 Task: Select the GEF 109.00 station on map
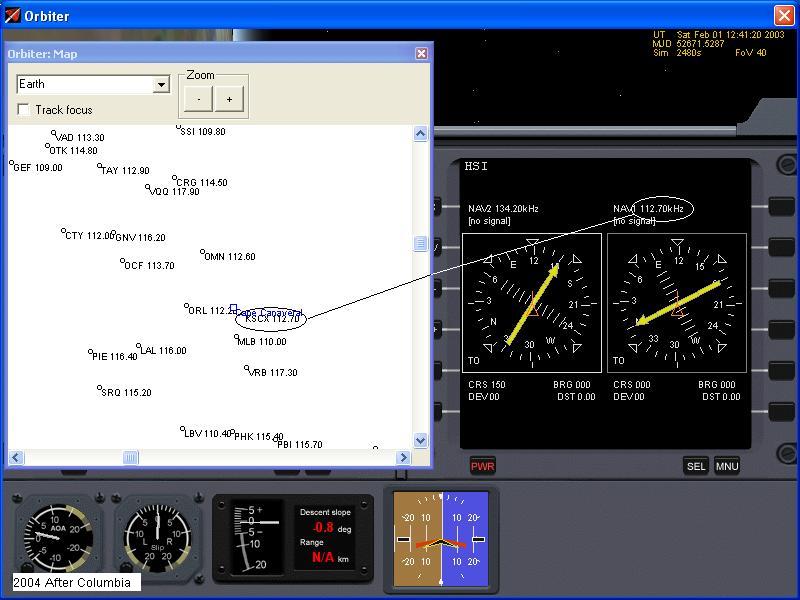[36, 167]
